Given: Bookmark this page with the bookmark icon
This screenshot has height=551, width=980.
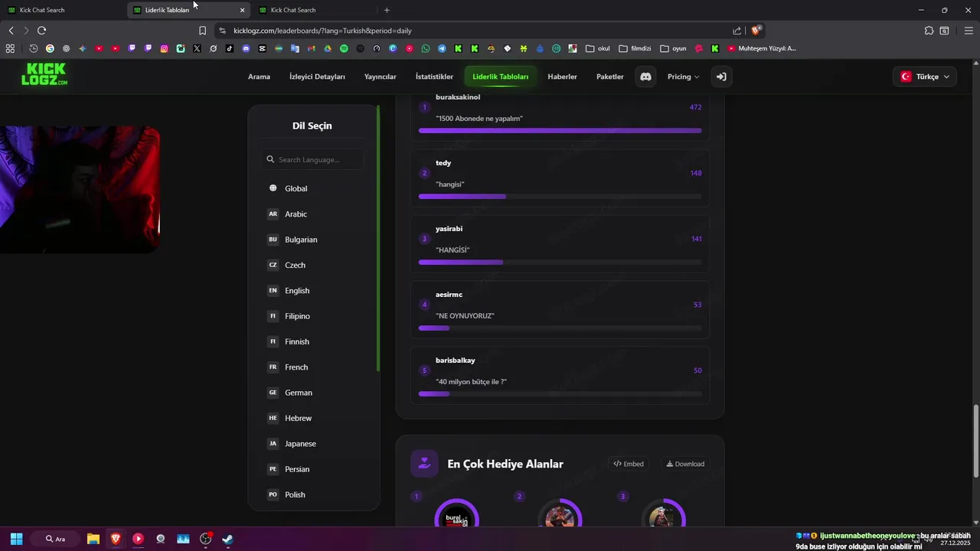Looking at the screenshot, I should point(202,31).
